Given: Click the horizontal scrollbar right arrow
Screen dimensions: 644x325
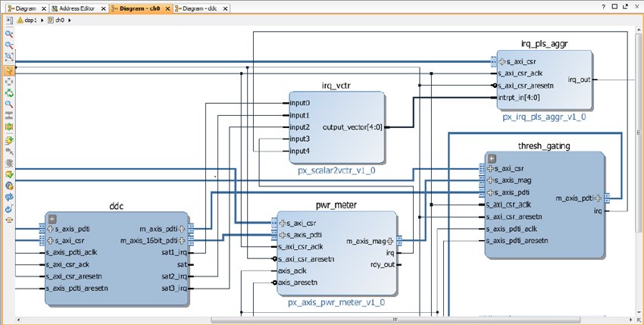Looking at the screenshot, I should pyautogui.click(x=632, y=320).
